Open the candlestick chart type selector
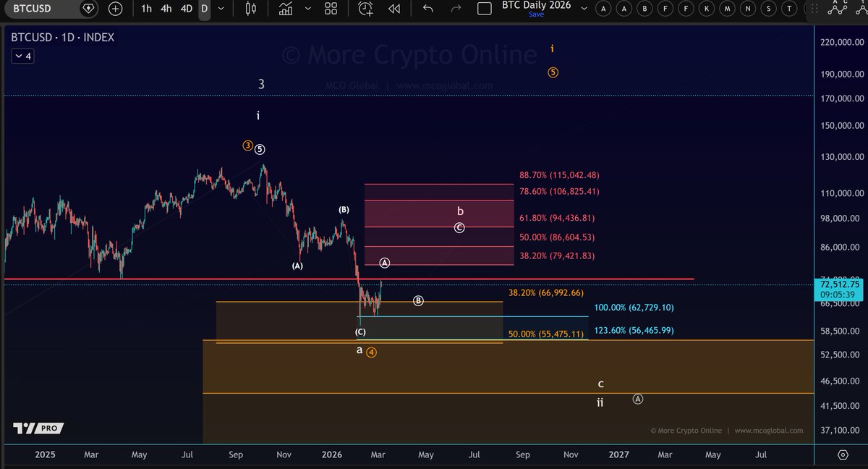Image resolution: width=868 pixels, height=469 pixels. 252,9
